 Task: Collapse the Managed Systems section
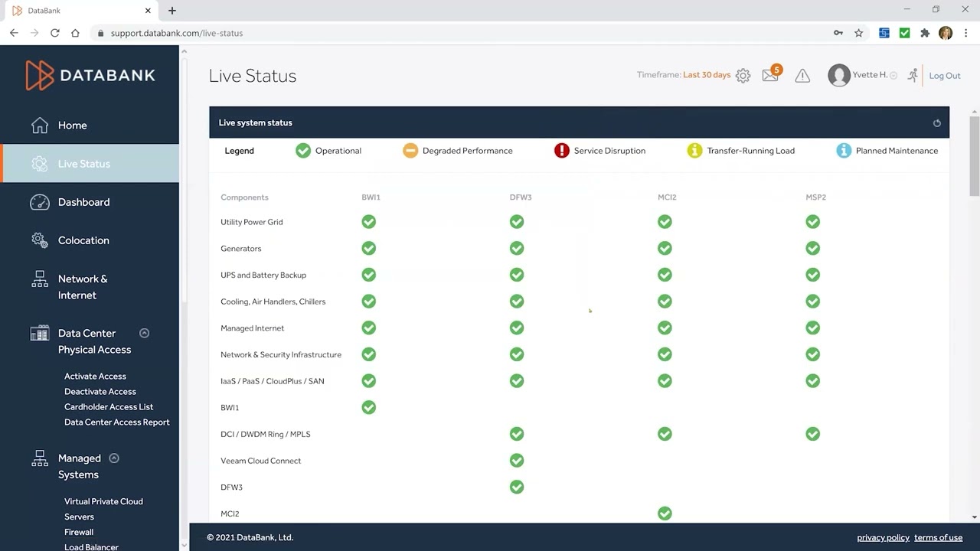tap(114, 458)
